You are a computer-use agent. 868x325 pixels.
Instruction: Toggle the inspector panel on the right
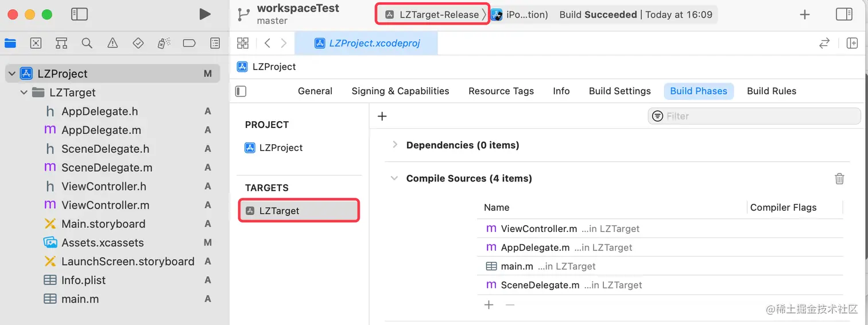point(844,14)
